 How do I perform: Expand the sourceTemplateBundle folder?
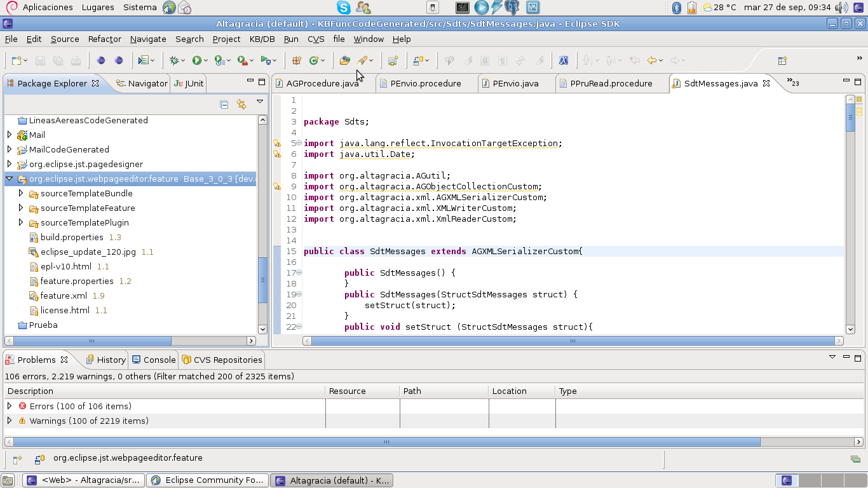click(21, 193)
